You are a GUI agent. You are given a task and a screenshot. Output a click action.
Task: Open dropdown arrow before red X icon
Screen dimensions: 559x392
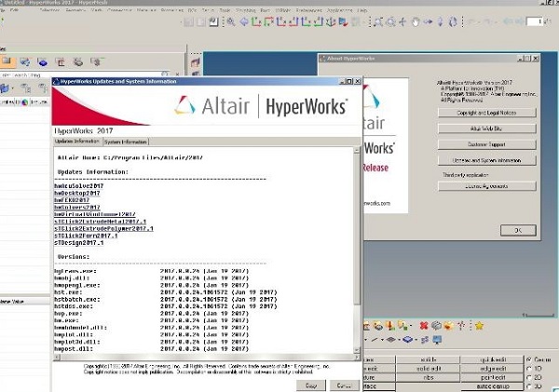412,325
